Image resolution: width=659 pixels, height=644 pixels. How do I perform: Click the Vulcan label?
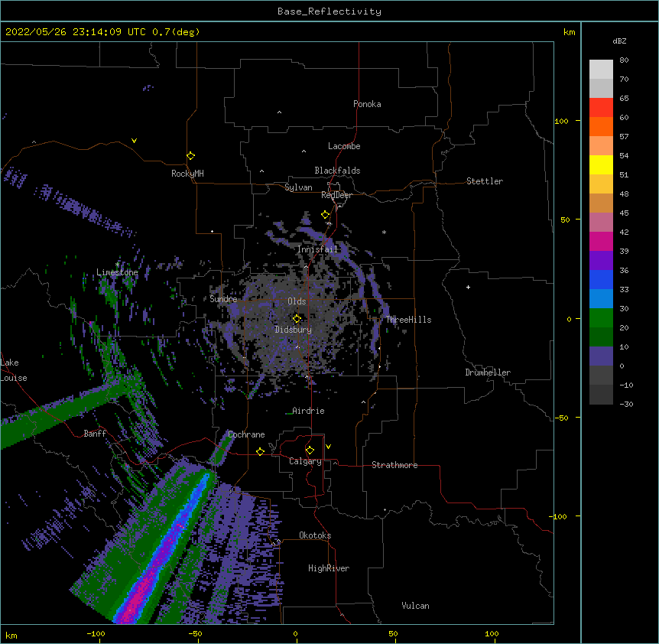tap(415, 606)
